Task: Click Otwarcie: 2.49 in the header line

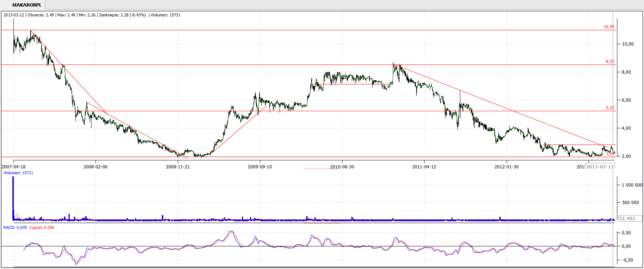Action: 40,15
